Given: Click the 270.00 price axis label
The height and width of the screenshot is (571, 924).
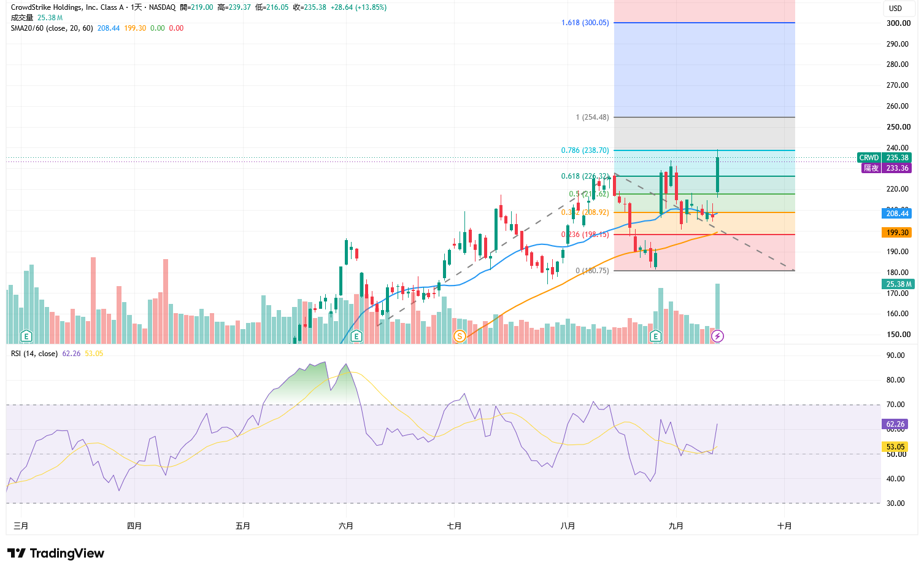Looking at the screenshot, I should click(x=898, y=85).
